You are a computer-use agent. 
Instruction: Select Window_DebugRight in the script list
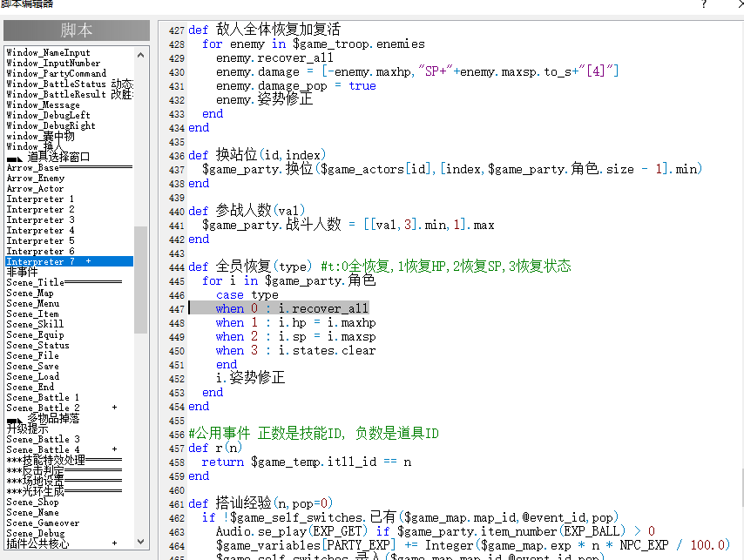coord(51,125)
